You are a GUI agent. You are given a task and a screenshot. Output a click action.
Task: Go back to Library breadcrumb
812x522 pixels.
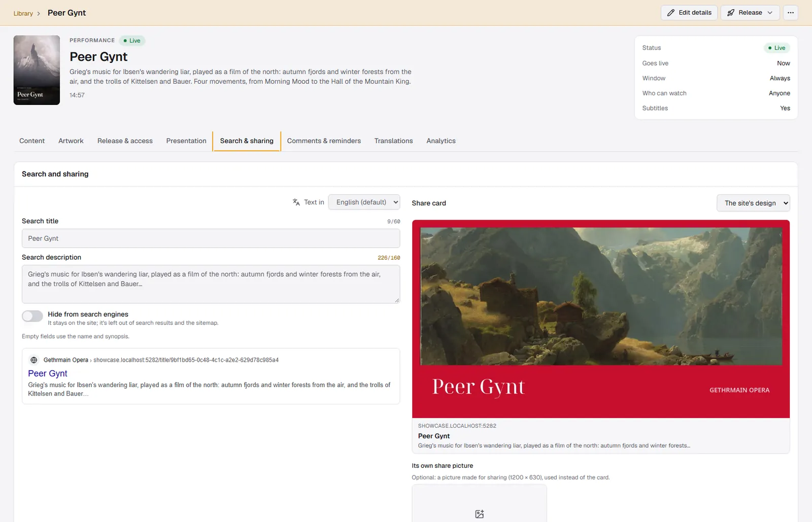click(23, 14)
